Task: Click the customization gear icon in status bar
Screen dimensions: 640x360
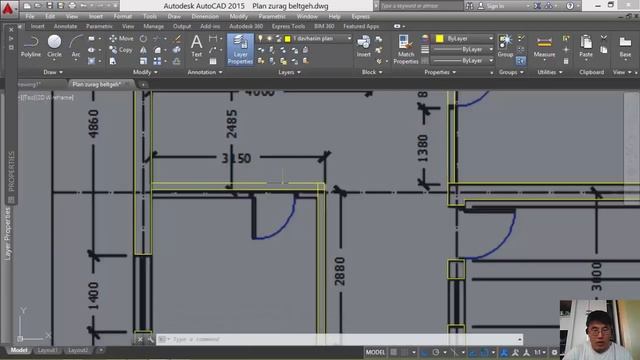Action: tap(554, 352)
